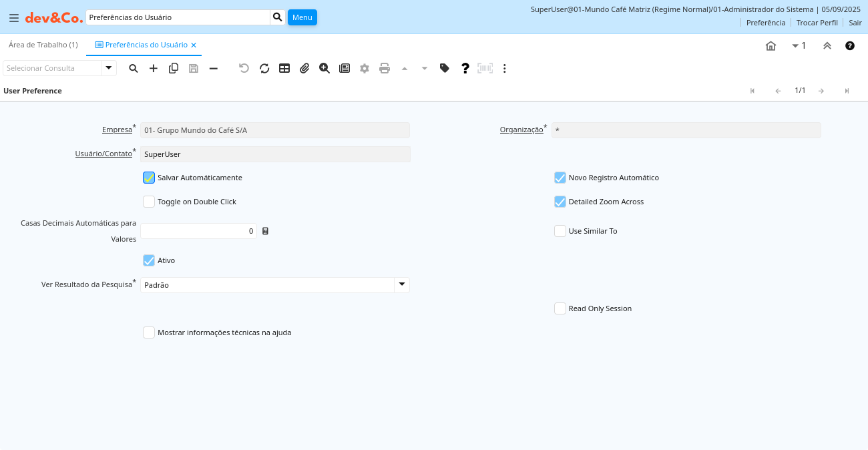Click the Delete Record minus icon
Image resolution: width=868 pixels, height=450 pixels.
click(x=214, y=68)
